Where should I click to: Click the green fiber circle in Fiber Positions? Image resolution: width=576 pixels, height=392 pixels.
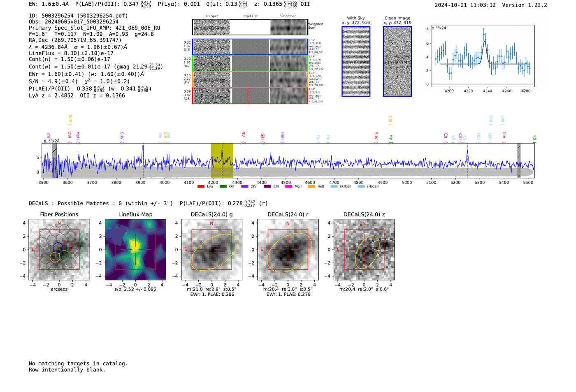64,255
